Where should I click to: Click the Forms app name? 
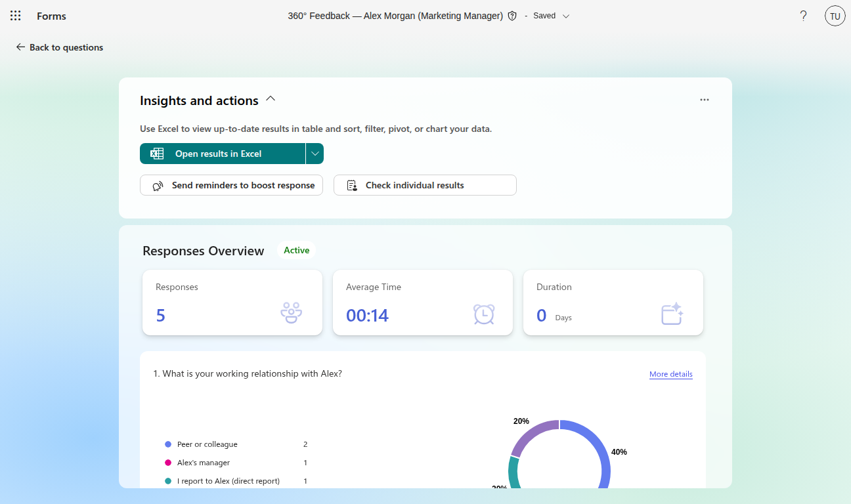[x=51, y=16]
